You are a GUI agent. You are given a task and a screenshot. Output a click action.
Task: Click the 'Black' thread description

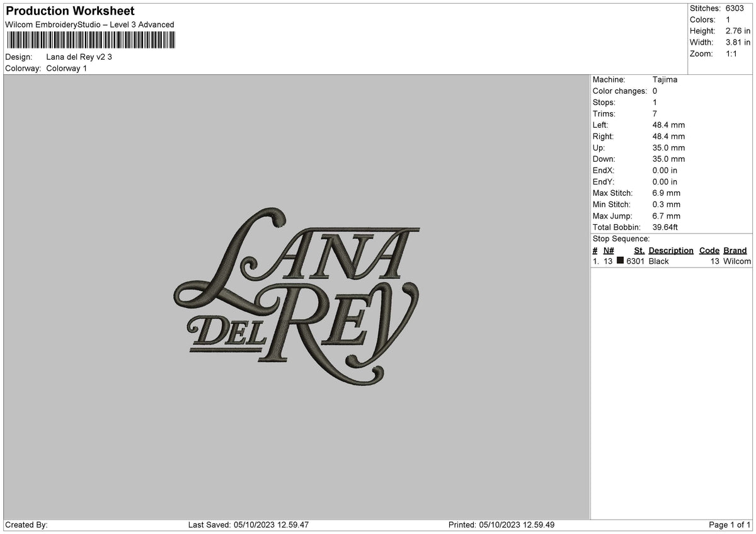point(659,261)
